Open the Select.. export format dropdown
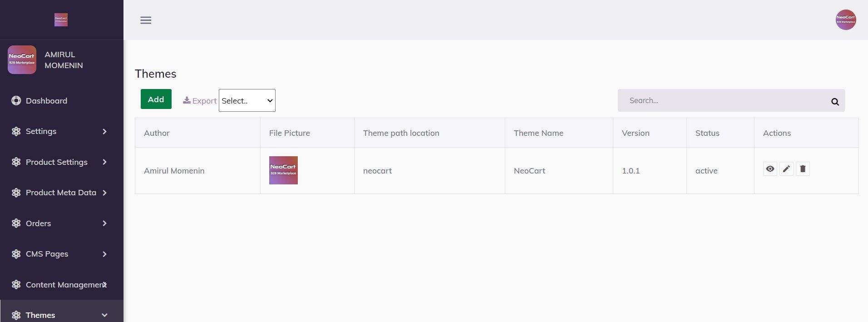The width and height of the screenshot is (868, 322). 247,100
